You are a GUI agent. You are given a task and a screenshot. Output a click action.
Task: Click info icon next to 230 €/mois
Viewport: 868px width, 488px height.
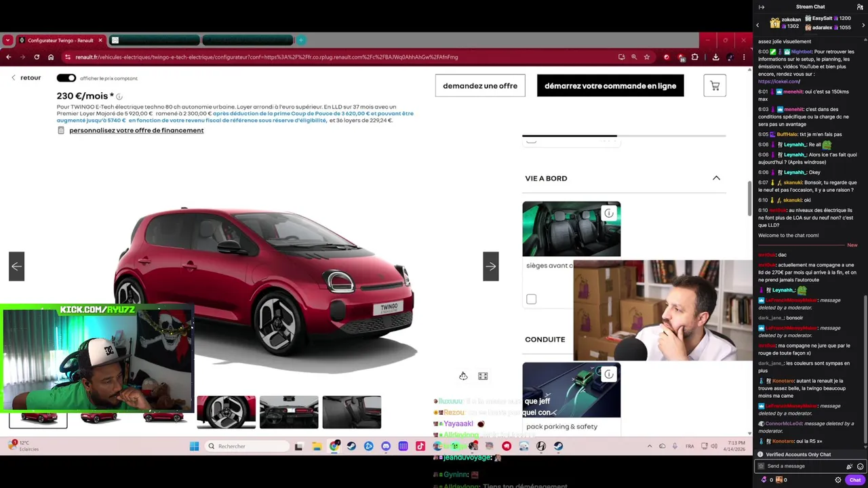[x=119, y=97]
